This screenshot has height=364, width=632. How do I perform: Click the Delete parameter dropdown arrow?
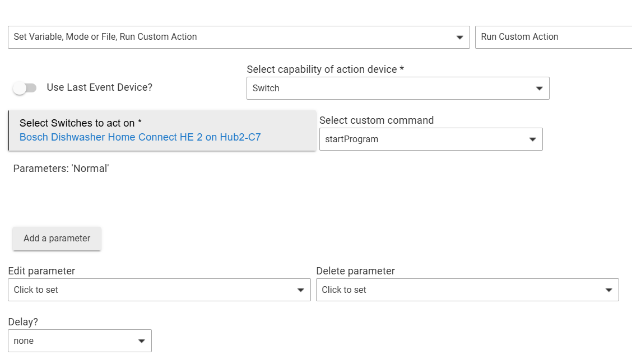608,290
